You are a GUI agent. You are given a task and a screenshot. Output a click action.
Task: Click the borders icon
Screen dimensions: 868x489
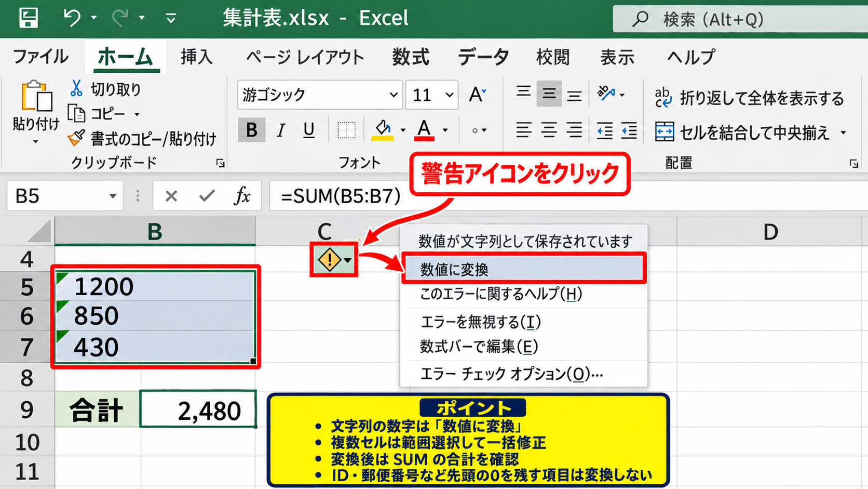coord(346,130)
